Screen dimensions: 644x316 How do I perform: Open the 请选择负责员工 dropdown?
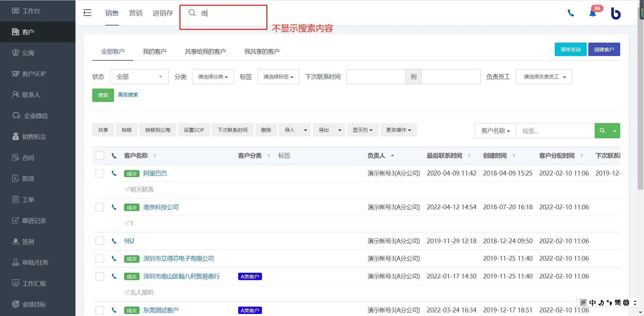pos(544,77)
